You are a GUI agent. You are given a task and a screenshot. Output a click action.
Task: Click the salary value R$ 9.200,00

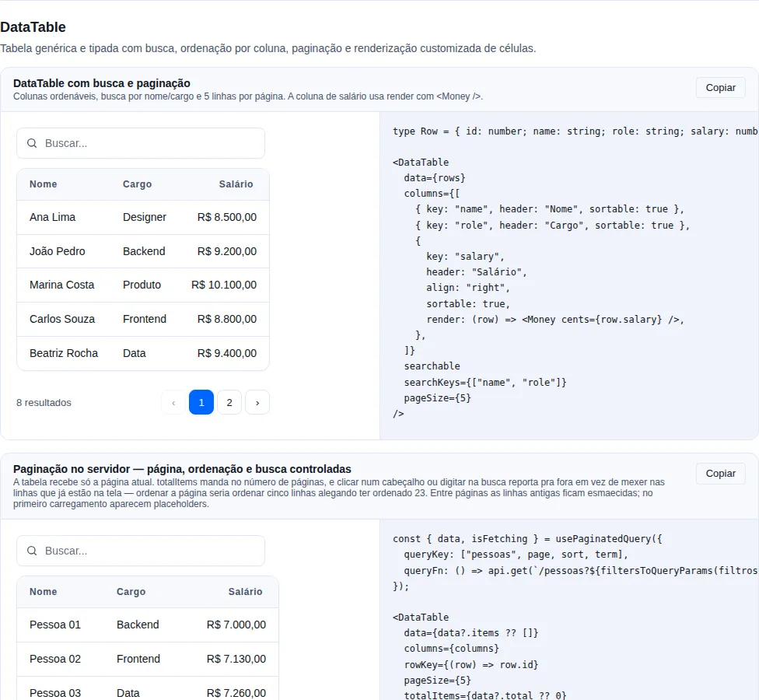pos(227,251)
